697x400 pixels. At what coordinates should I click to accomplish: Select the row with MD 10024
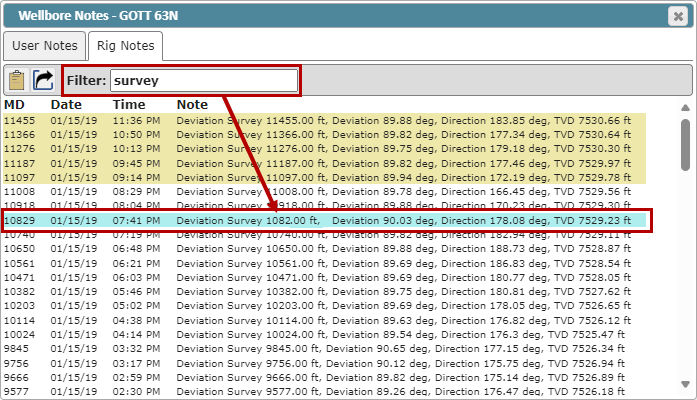[x=324, y=334]
